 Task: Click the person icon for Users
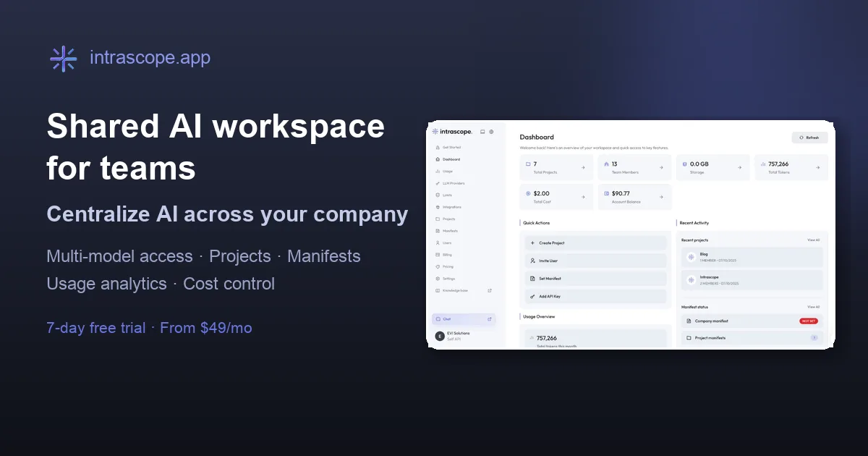pyautogui.click(x=438, y=242)
